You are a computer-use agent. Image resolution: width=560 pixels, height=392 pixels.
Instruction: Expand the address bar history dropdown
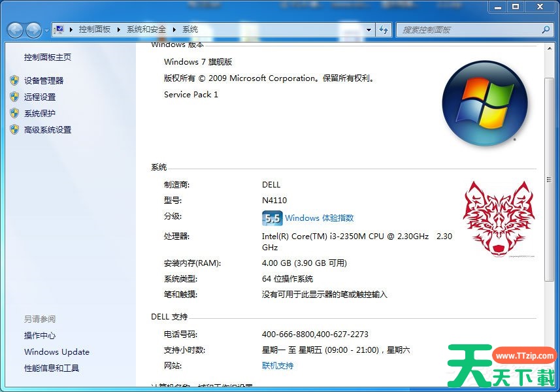tap(369, 29)
